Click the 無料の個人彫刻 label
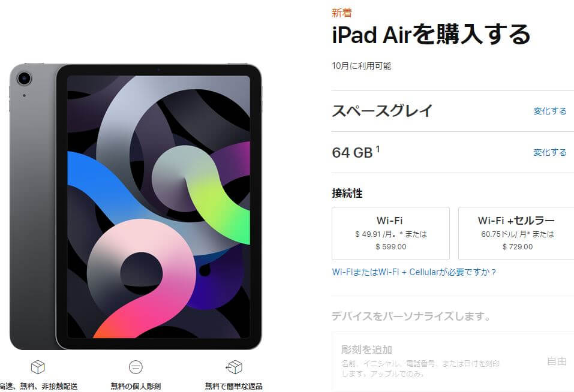The height and width of the screenshot is (392, 574). point(136,386)
